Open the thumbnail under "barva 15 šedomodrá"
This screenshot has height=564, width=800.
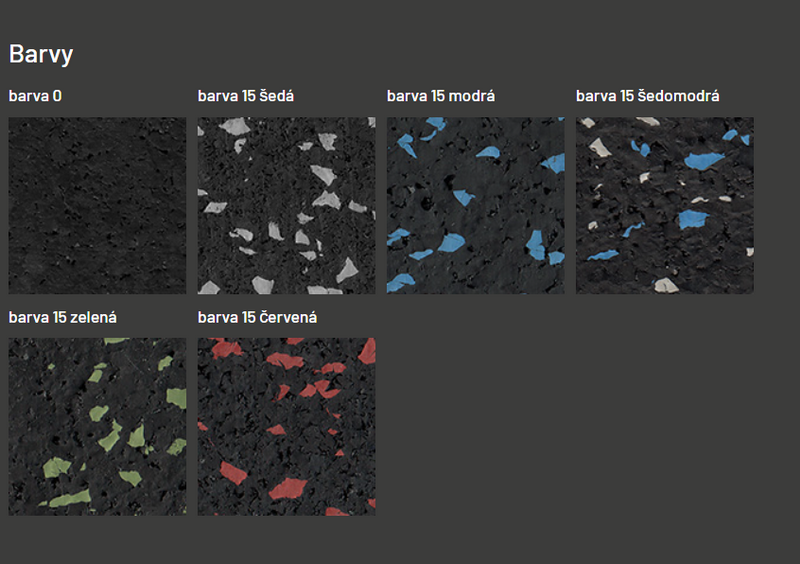664,205
